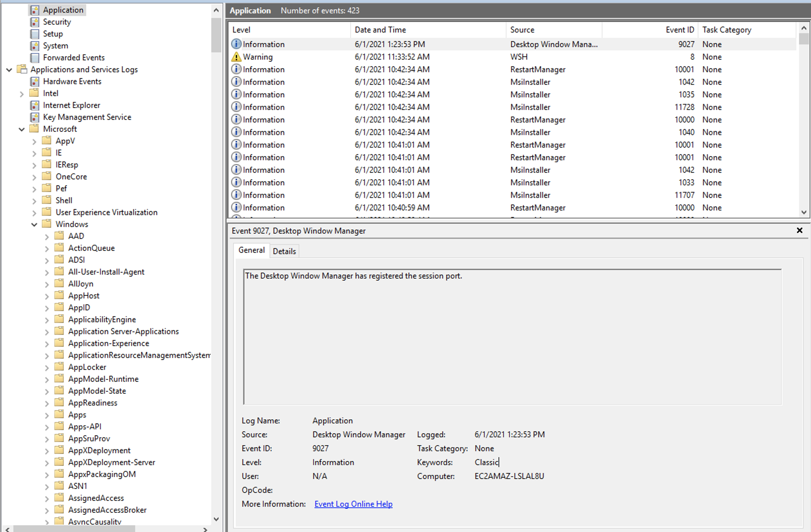Close the event preview pane
This screenshot has height=532, width=811.
(x=799, y=231)
